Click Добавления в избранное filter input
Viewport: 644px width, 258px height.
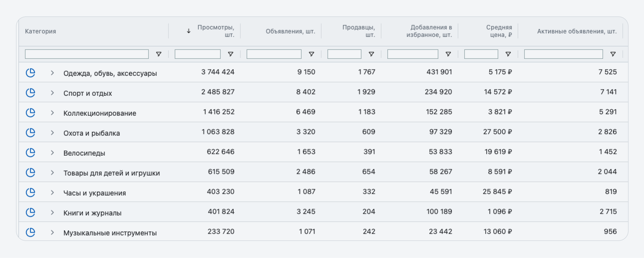coord(413,54)
